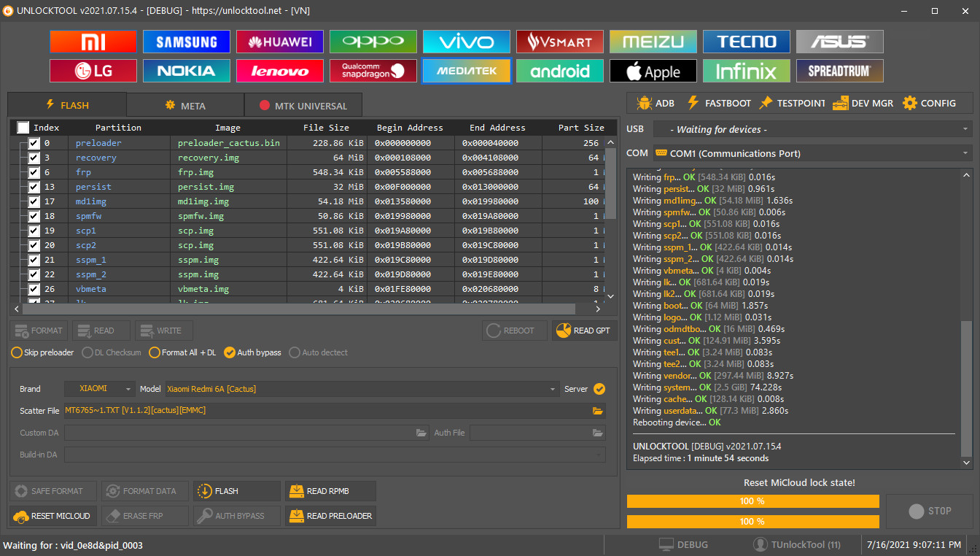Toggle the select-all Index checkbox
Viewport: 980px width, 556px height.
coord(23,128)
